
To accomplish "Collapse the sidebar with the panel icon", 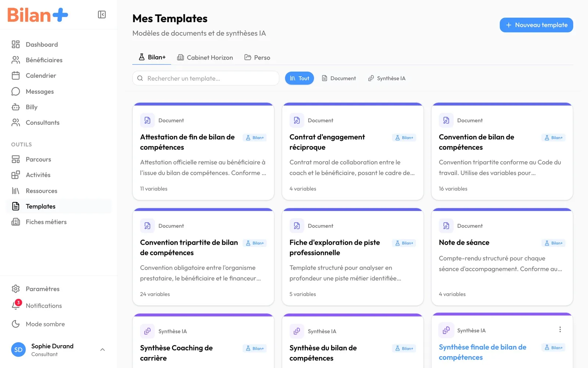I will (102, 15).
